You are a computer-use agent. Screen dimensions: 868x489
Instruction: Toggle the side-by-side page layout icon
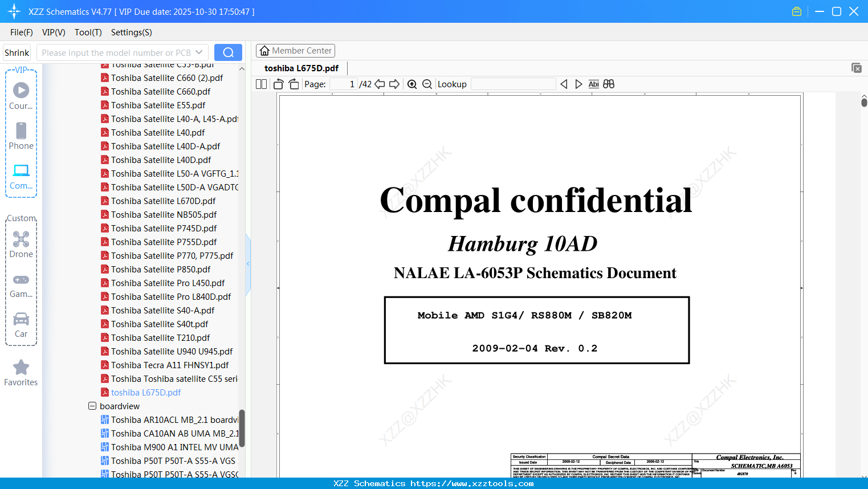point(261,84)
